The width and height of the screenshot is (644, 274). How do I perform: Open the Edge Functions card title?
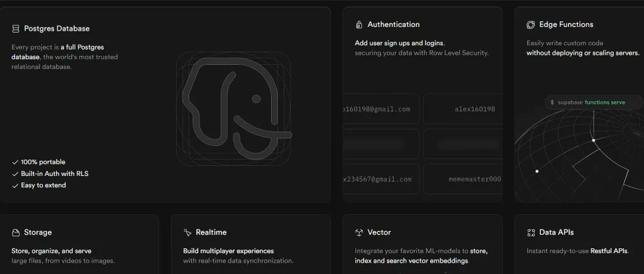pyautogui.click(x=566, y=25)
